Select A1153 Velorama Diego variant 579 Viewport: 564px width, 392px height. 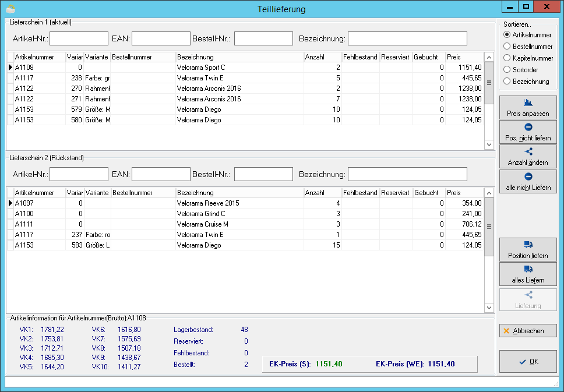click(x=245, y=110)
